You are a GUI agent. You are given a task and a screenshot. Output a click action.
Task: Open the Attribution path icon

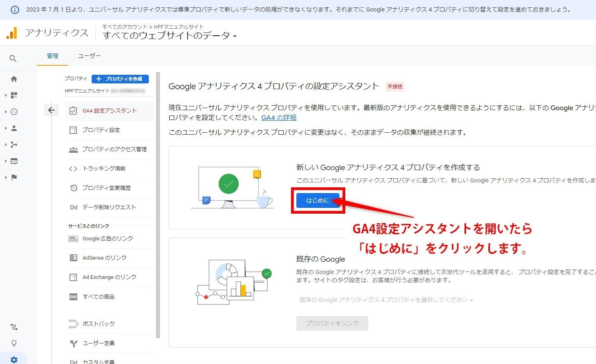point(14,327)
